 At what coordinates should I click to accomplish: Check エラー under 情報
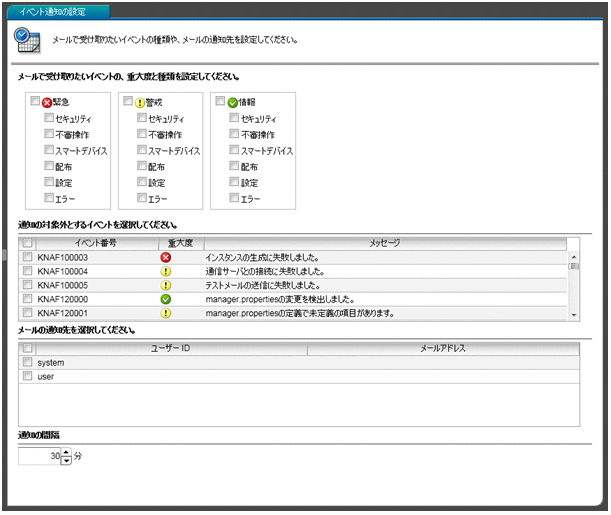[234, 198]
